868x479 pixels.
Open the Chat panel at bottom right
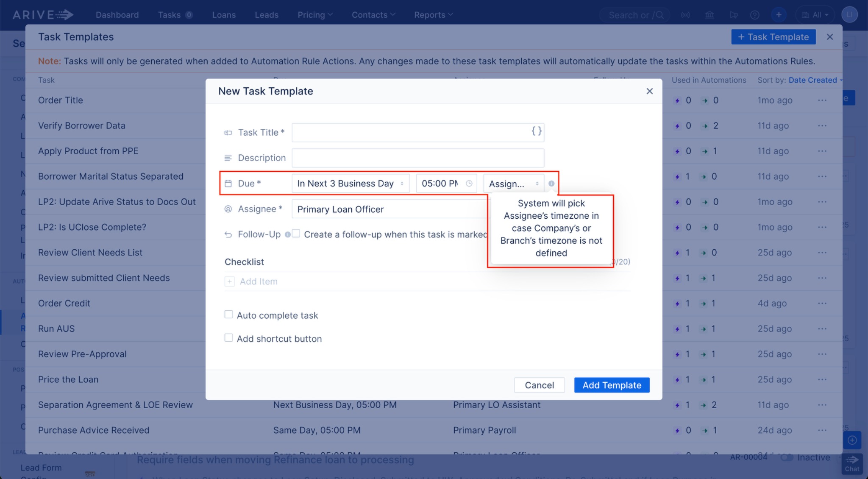pos(852,464)
